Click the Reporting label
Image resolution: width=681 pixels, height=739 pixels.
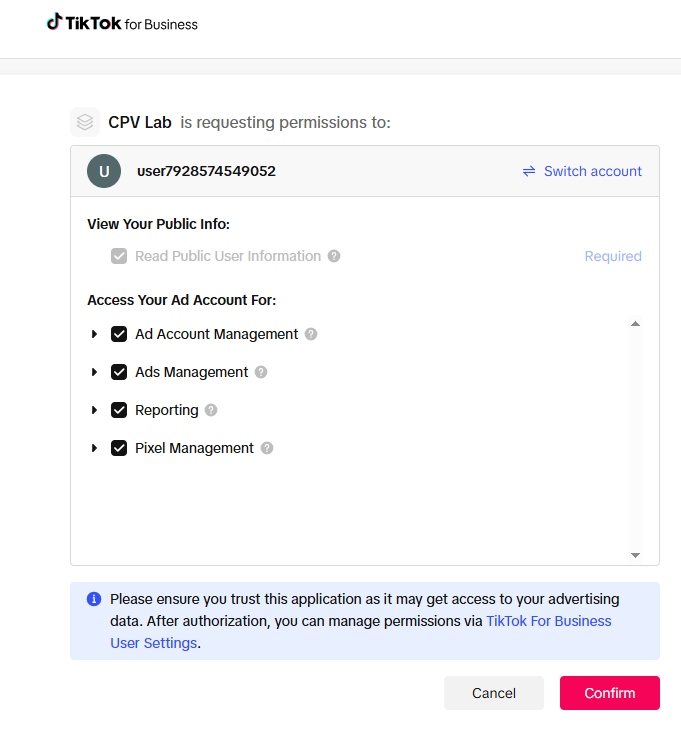pos(167,410)
